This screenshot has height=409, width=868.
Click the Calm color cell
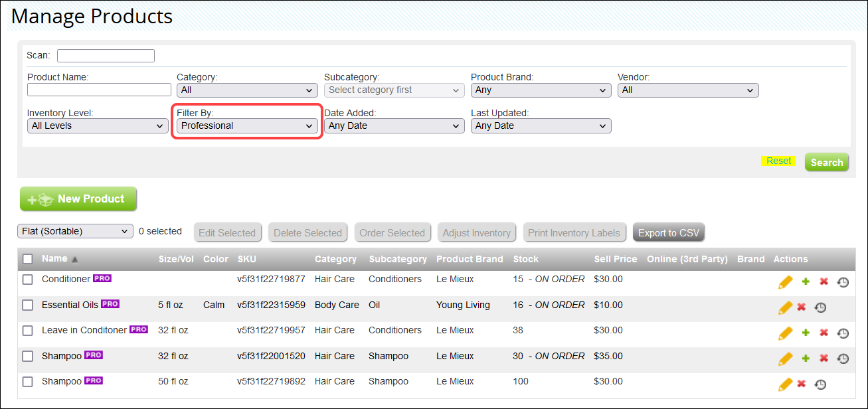(x=215, y=305)
